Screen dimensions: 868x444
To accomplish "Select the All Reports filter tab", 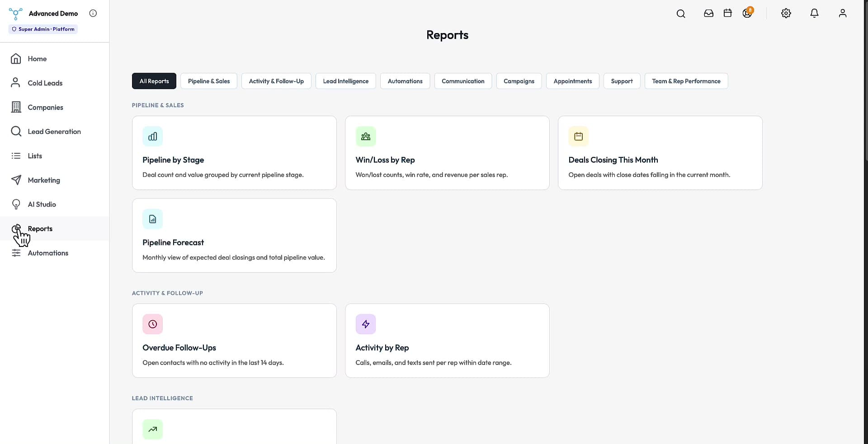I will 154,81.
